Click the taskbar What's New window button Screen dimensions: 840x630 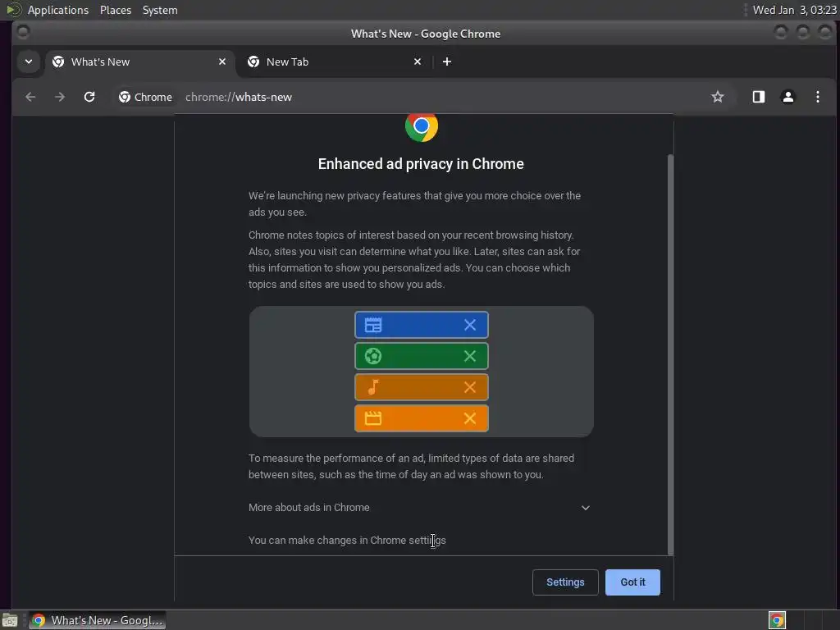(97, 620)
